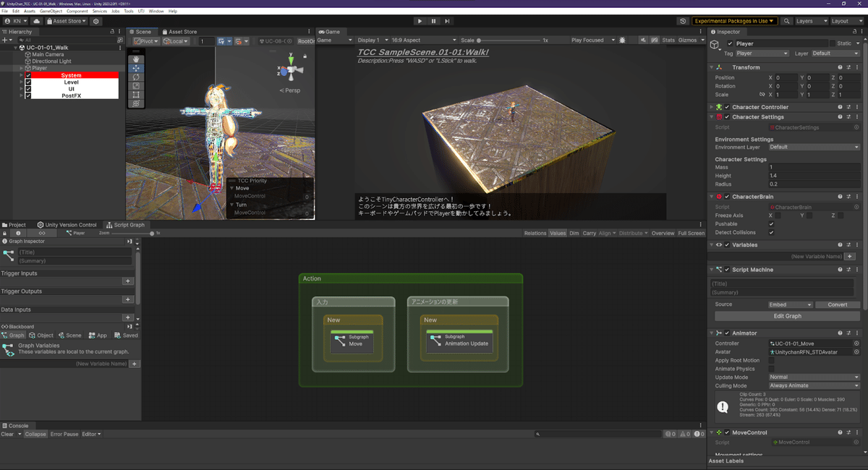
Task: Switch to the Asset Store tab
Action: coord(179,32)
